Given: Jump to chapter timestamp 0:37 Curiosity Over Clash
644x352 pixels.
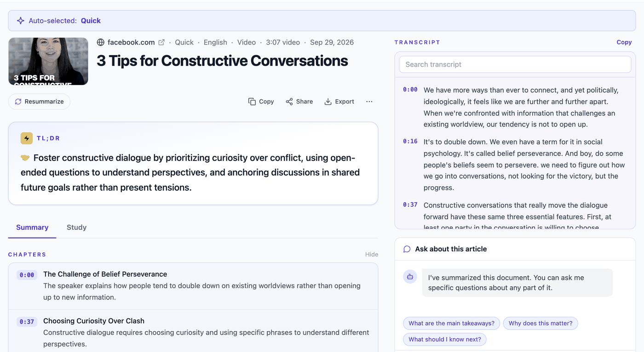Looking at the screenshot, I should coord(27,322).
